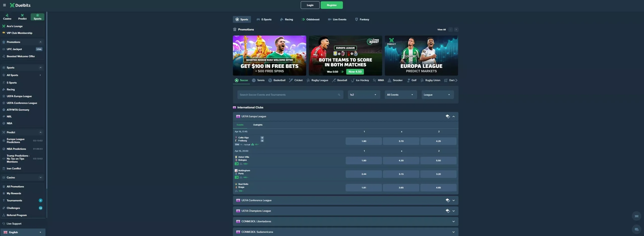This screenshot has width=644, height=236.
Task: Bet Porto win at 3.20
Action: click(x=438, y=174)
